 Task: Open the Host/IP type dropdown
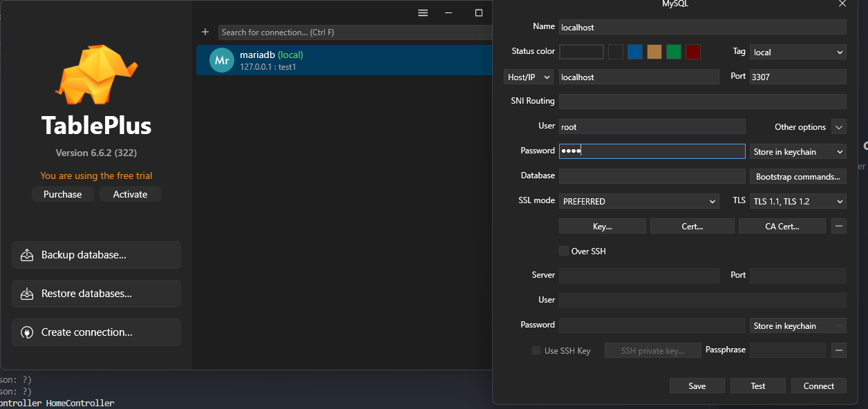coord(529,77)
